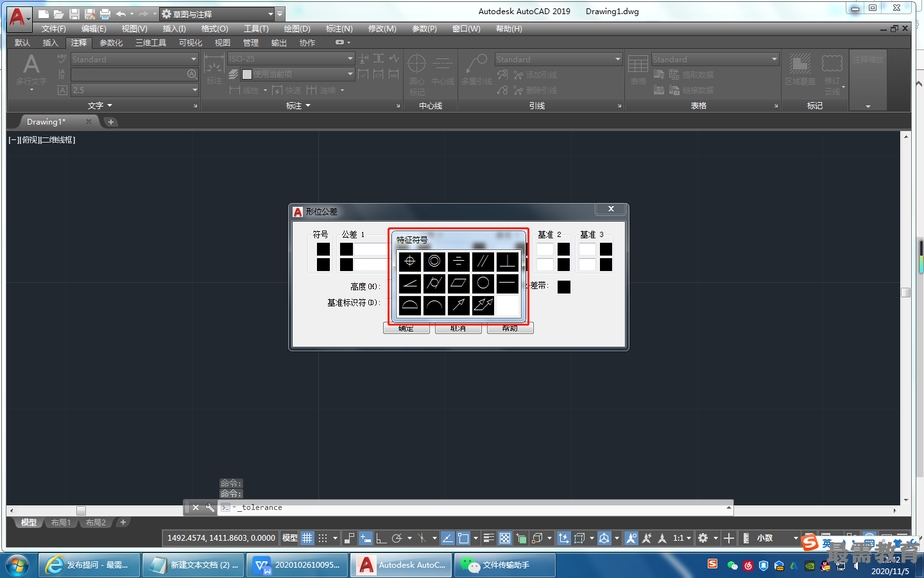Click the workspace switching gear in status bar
924x578 pixels.
pyautogui.click(x=703, y=538)
